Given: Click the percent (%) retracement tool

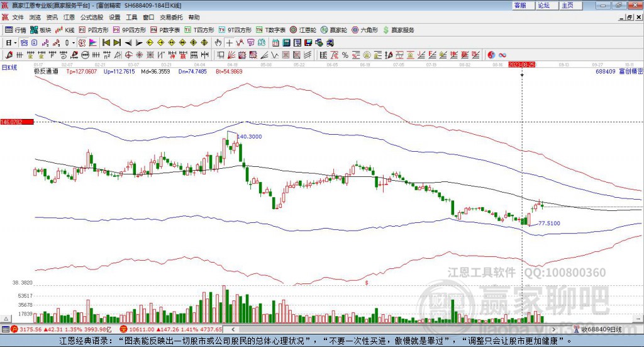Looking at the screenshot, I should (345, 55).
